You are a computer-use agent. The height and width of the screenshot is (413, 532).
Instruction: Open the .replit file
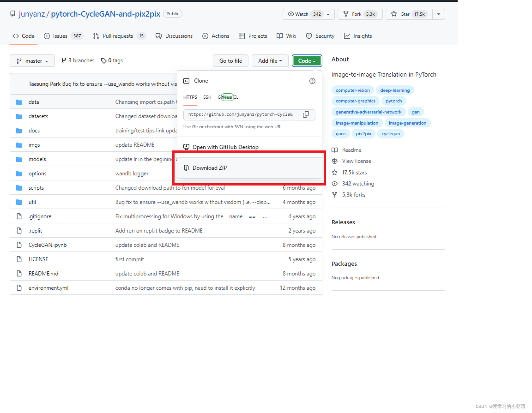(35, 231)
